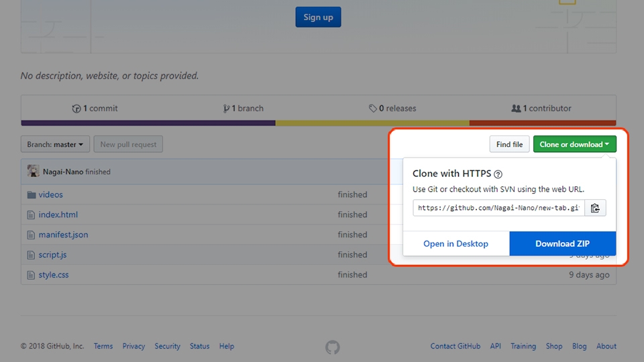The image size is (644, 362).
Task: Open the About footer link
Action: pos(606,346)
